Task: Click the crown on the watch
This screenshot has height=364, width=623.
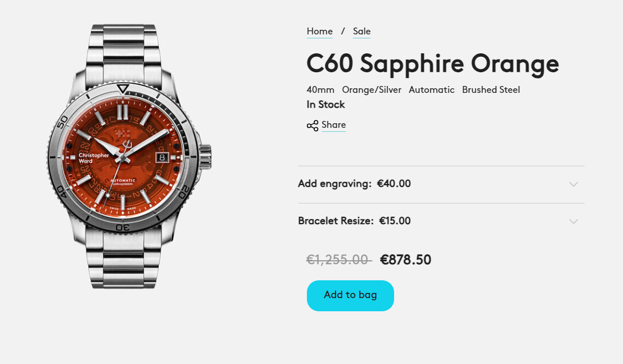Action: point(205,157)
